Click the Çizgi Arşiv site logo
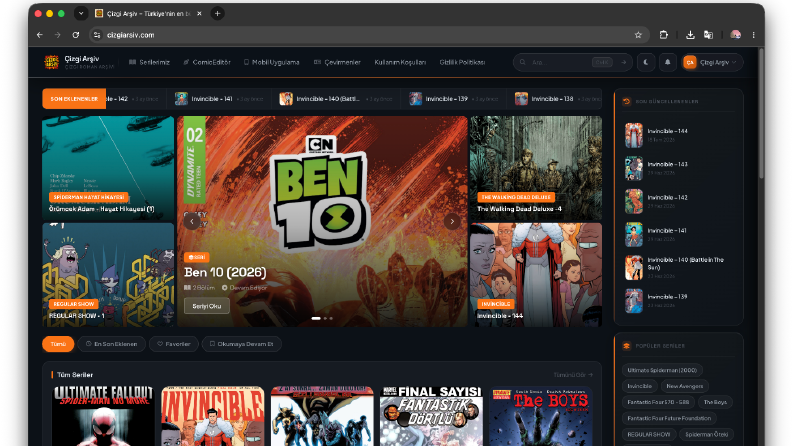Screen dimensions: 793x446 [x=52, y=62]
